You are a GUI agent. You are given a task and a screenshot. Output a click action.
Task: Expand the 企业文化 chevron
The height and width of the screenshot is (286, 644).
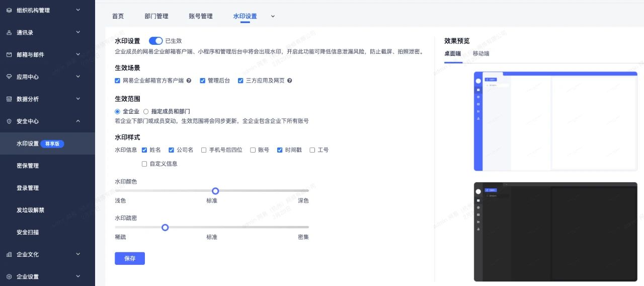click(78, 254)
